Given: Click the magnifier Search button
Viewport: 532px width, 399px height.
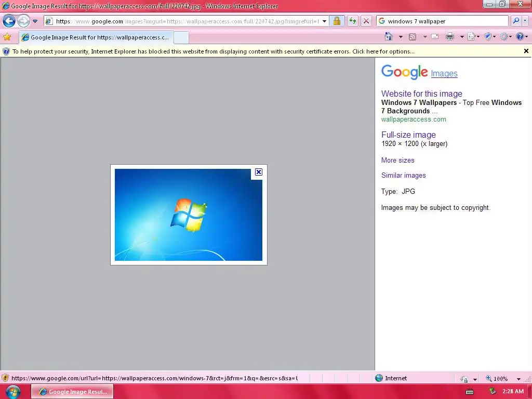Looking at the screenshot, I should tap(516, 21).
